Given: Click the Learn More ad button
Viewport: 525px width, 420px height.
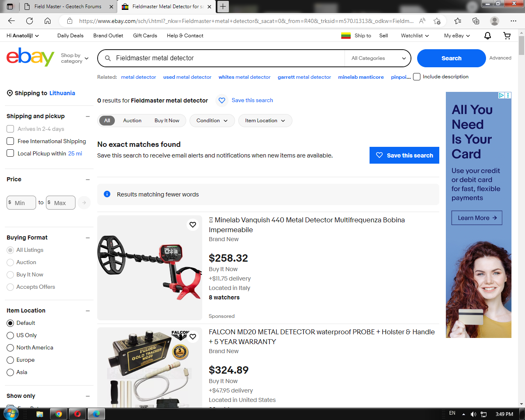Looking at the screenshot, I should (x=477, y=218).
